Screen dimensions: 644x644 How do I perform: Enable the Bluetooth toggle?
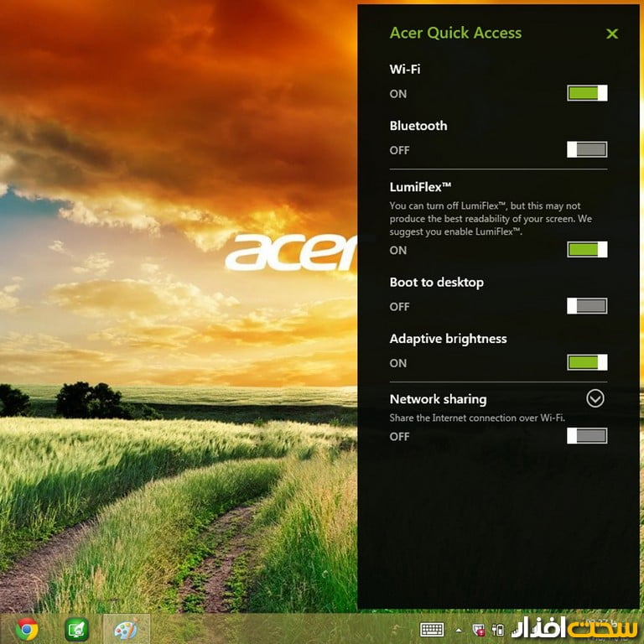coord(587,149)
